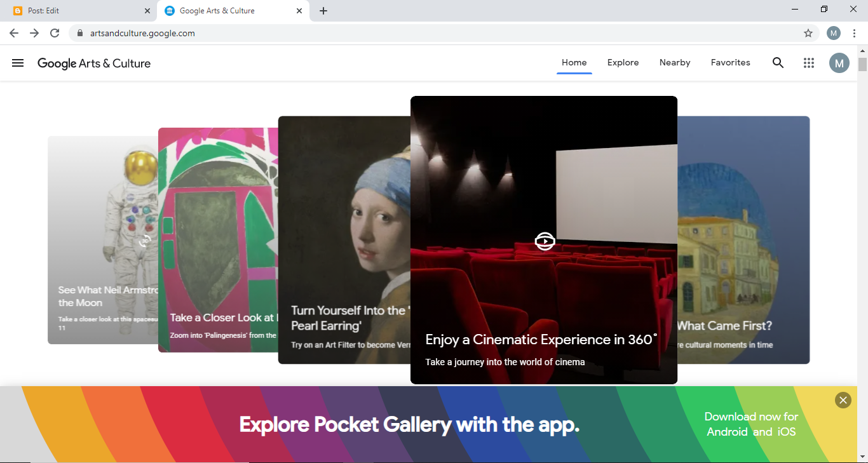The image size is (868, 463).
Task: Click the Google Arts & Culture logo
Action: 94,64
